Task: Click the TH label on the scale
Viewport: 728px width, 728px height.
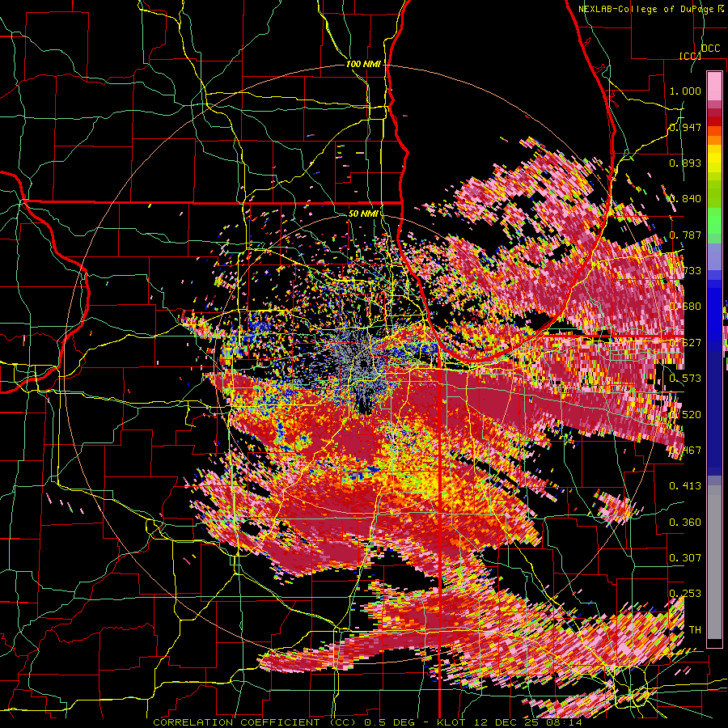Action: tap(695, 630)
